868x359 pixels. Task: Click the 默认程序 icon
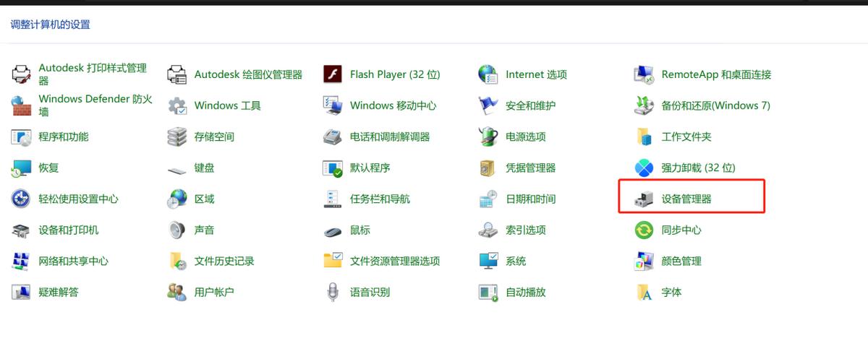[x=333, y=168]
